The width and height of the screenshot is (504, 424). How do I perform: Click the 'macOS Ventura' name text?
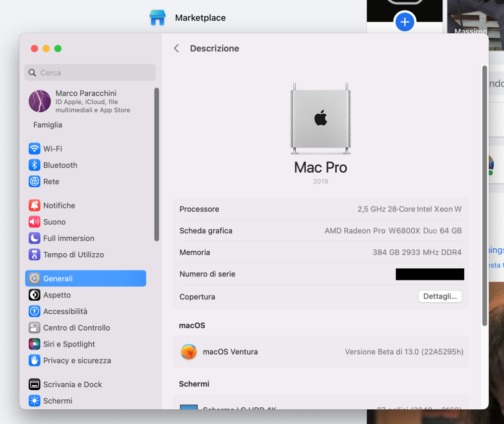pos(230,351)
